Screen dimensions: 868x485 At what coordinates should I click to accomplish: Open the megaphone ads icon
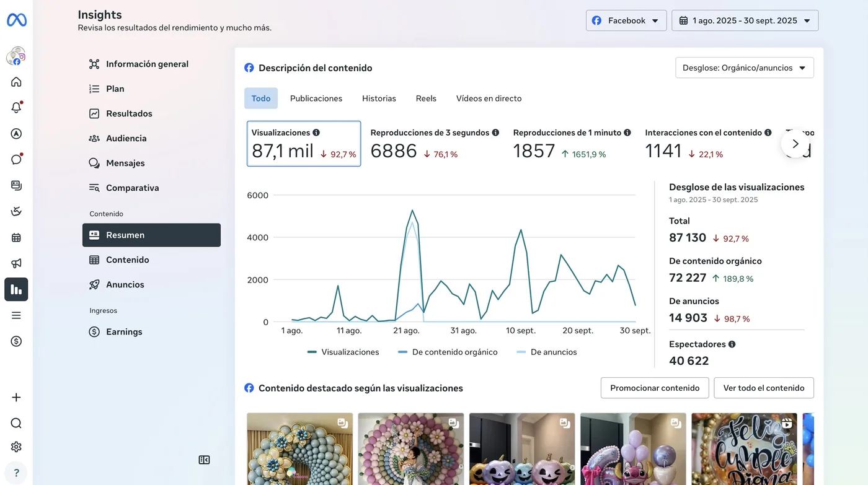(x=16, y=263)
